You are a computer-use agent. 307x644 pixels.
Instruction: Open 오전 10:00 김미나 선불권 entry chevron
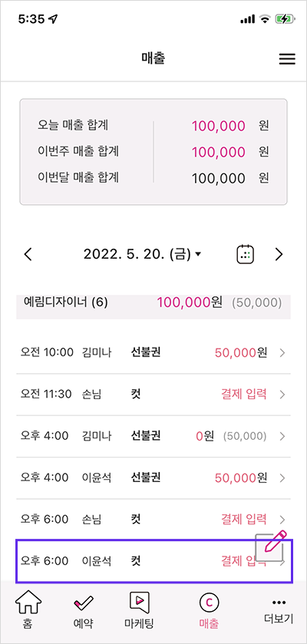[x=282, y=352]
